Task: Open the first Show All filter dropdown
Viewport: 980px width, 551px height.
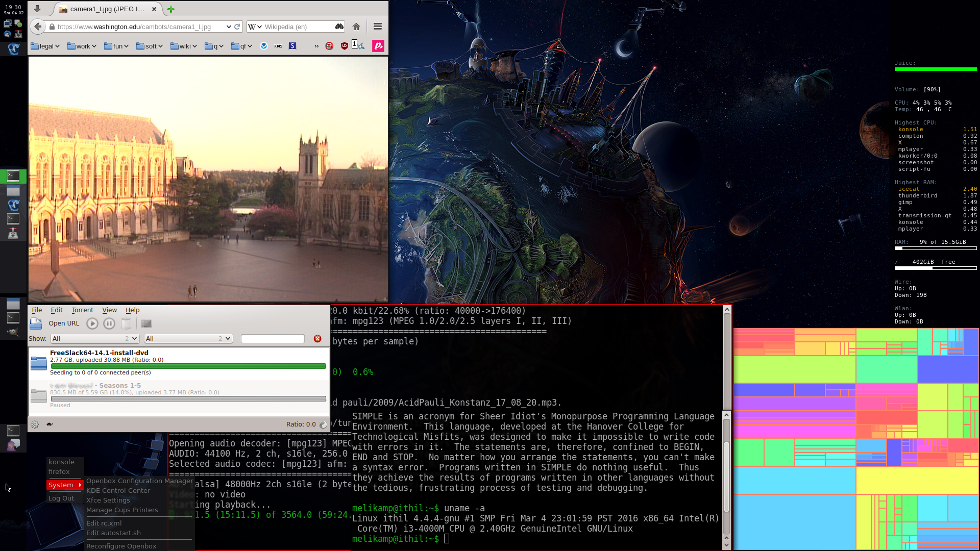Action: [95, 339]
